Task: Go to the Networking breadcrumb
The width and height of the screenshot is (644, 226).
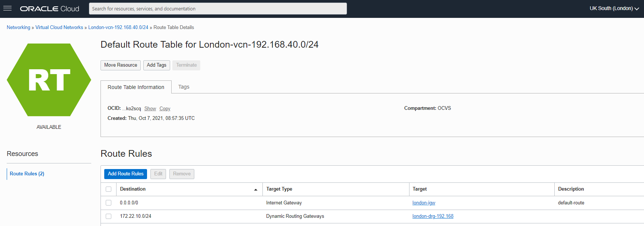Action: click(19, 28)
